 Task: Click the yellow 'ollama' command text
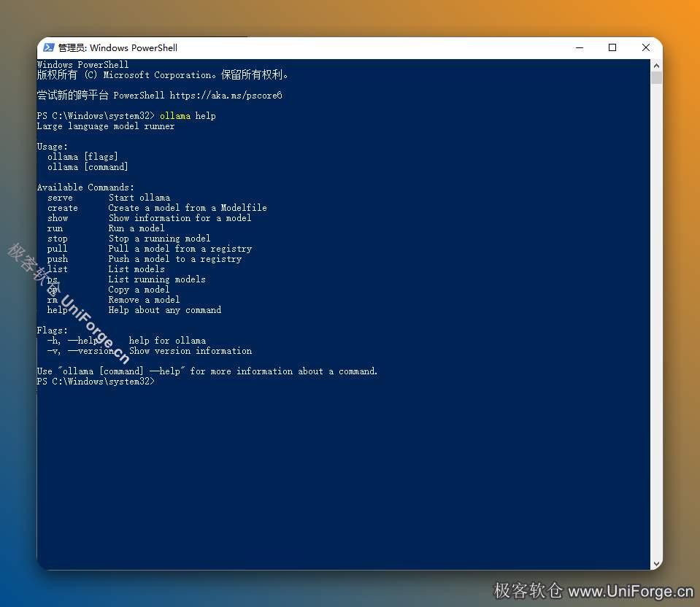tap(175, 116)
